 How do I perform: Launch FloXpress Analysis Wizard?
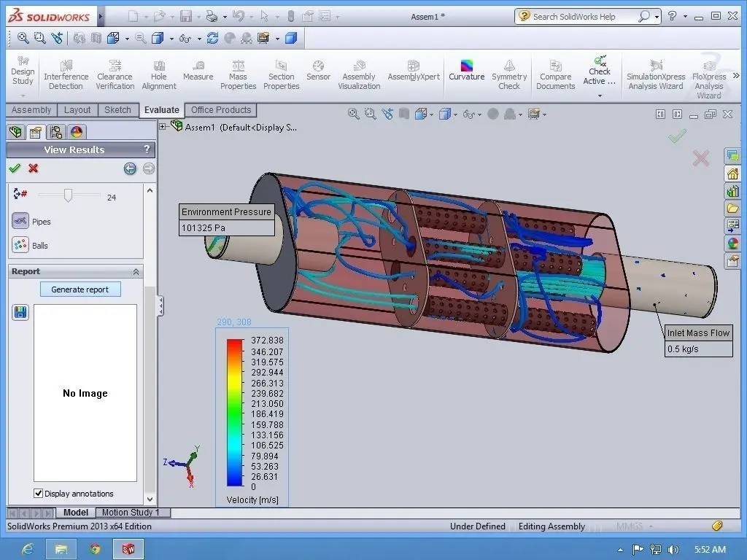[x=709, y=79]
